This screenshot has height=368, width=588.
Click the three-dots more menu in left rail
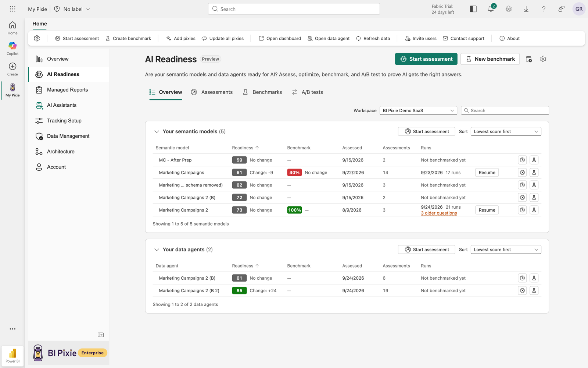12,329
